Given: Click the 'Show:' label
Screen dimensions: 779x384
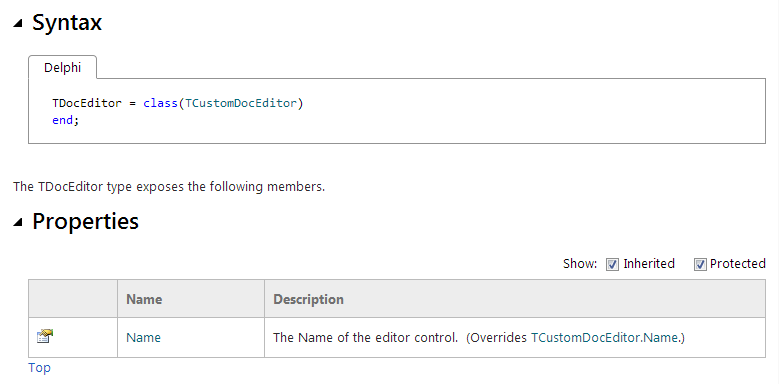Looking at the screenshot, I should point(580,264).
